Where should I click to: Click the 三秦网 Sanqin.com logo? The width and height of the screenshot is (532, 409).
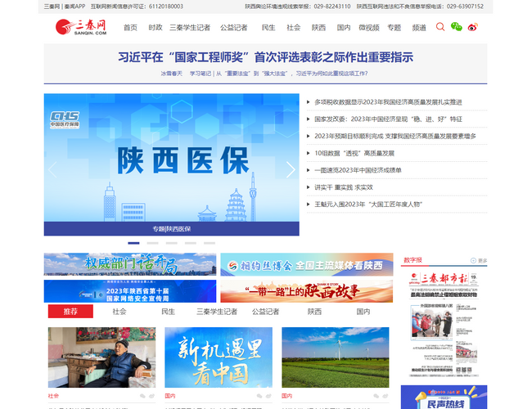pos(81,27)
